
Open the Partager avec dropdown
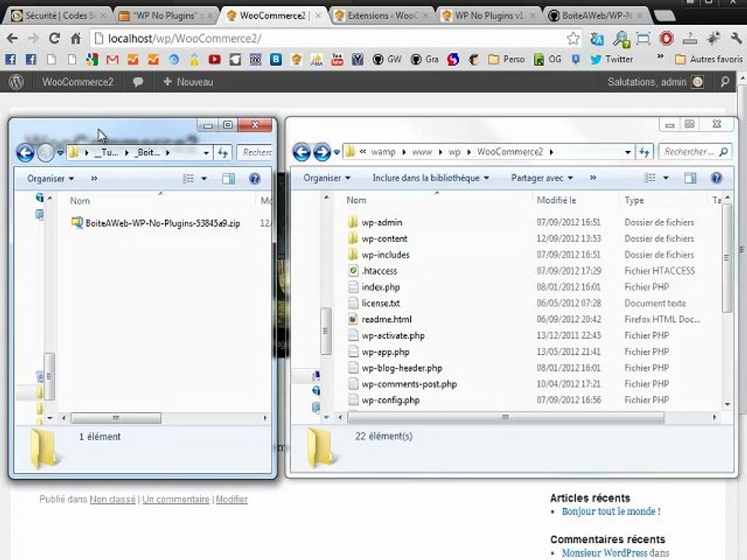[542, 177]
